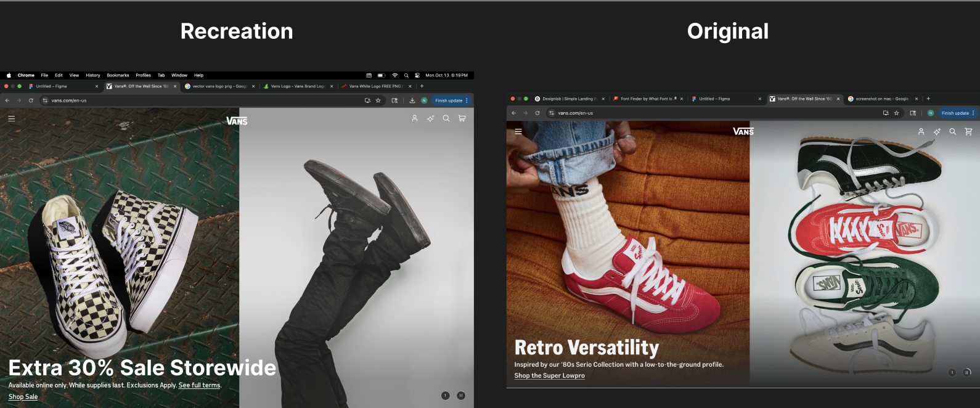This screenshot has width=980, height=408.
Task: Open Shop the Super Lowpro link
Action: pyautogui.click(x=550, y=375)
